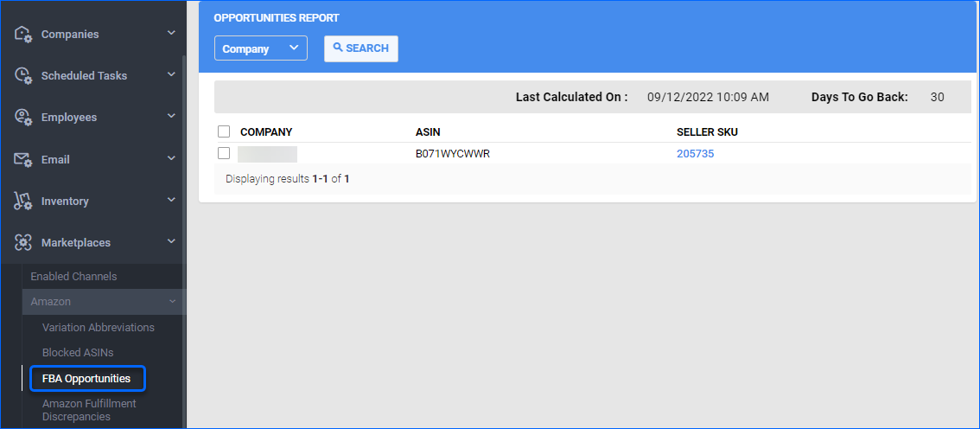Click the Inventory hand truck icon
This screenshot has height=429, width=980.
pyautogui.click(x=23, y=202)
